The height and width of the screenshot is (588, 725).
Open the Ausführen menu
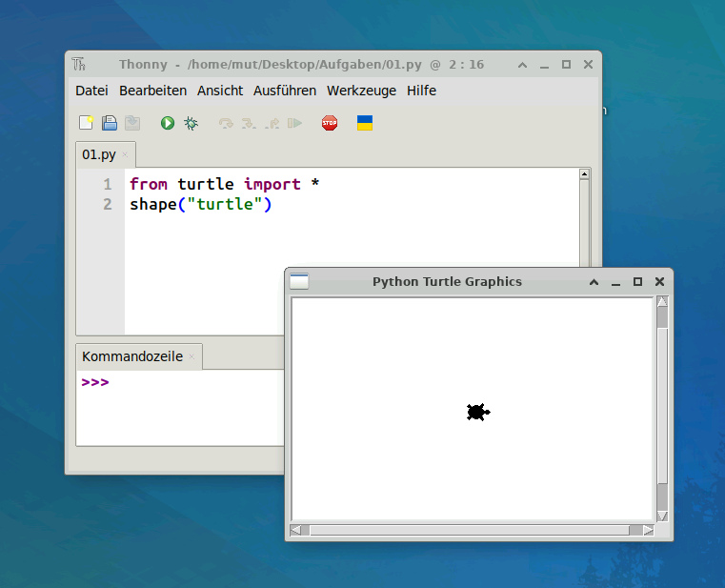click(284, 91)
